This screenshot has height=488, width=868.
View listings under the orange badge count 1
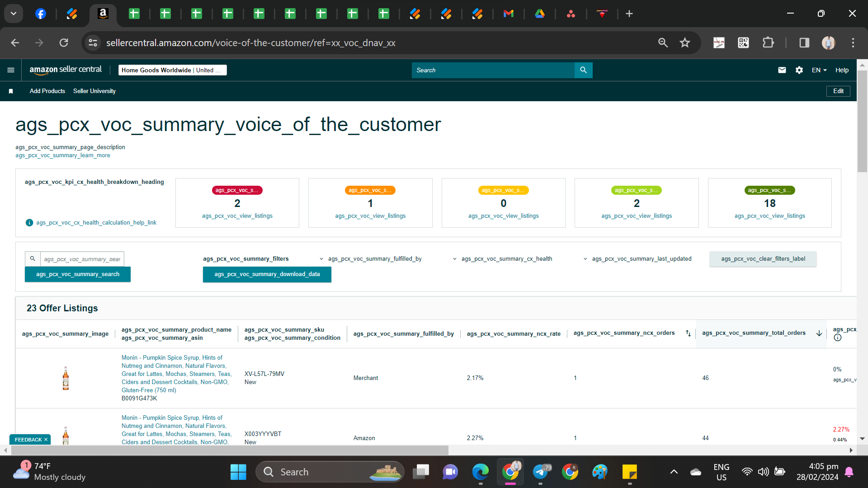point(370,216)
